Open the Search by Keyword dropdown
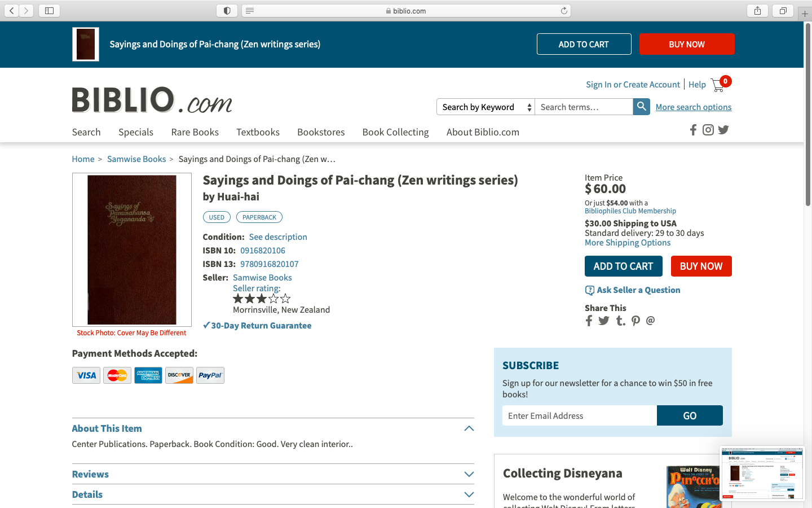812x508 pixels. (486, 107)
